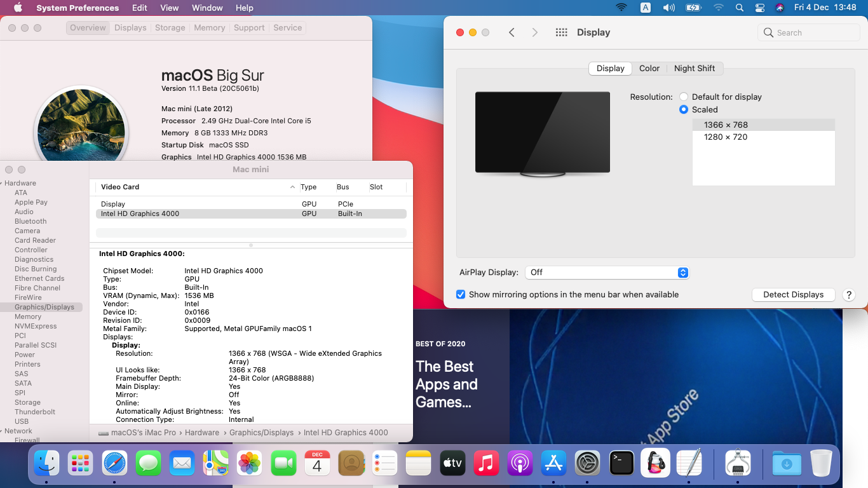This screenshot has height=488, width=868.
Task: Launch Terminal from the Dock
Action: [x=621, y=463]
